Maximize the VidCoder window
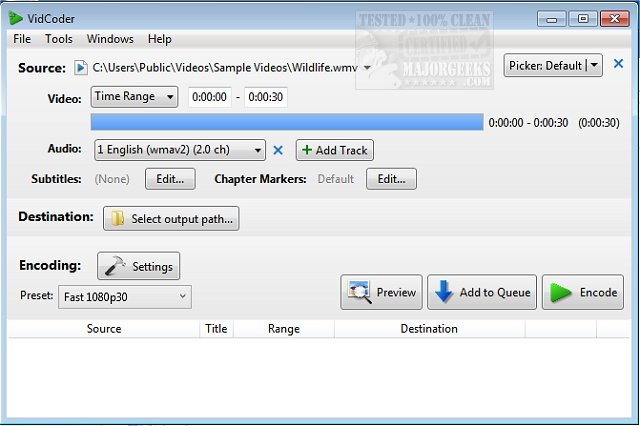Viewport: 640px width, 426px height. [583, 19]
